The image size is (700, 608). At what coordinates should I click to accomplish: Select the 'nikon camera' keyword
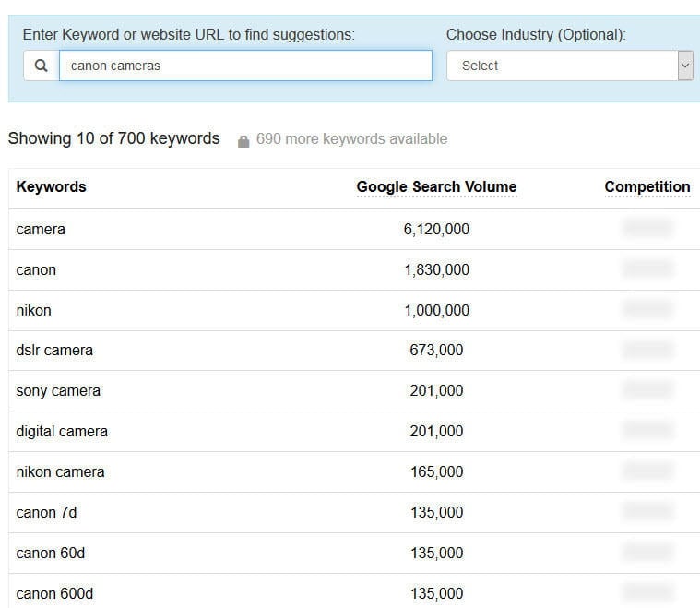60,471
